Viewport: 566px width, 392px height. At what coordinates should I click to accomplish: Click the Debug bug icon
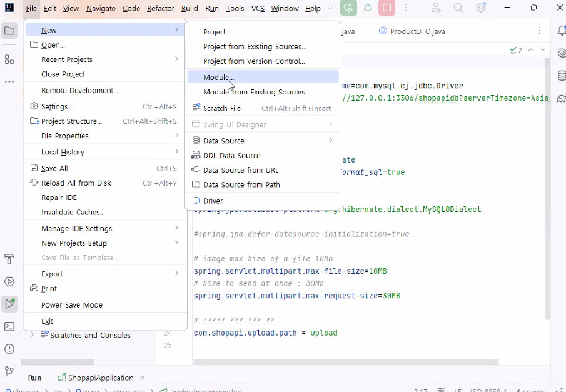368,8
